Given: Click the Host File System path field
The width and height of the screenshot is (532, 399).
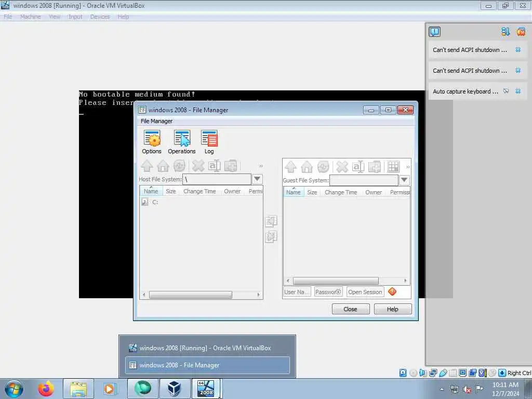Looking at the screenshot, I should click(217, 179).
